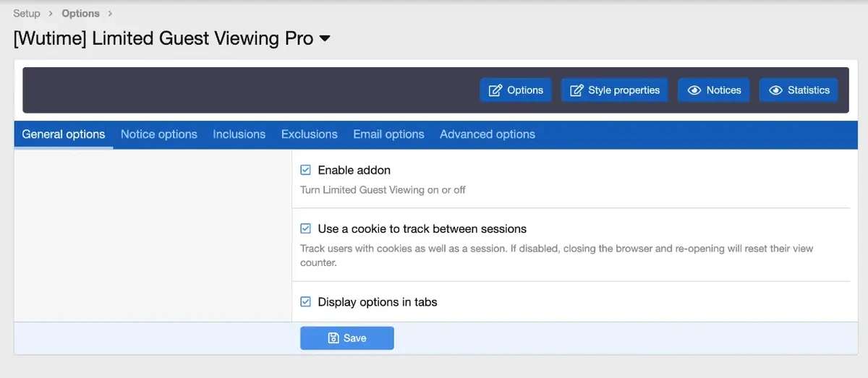868x378 pixels.
Task: Click the Statistics button label
Action: [808, 90]
